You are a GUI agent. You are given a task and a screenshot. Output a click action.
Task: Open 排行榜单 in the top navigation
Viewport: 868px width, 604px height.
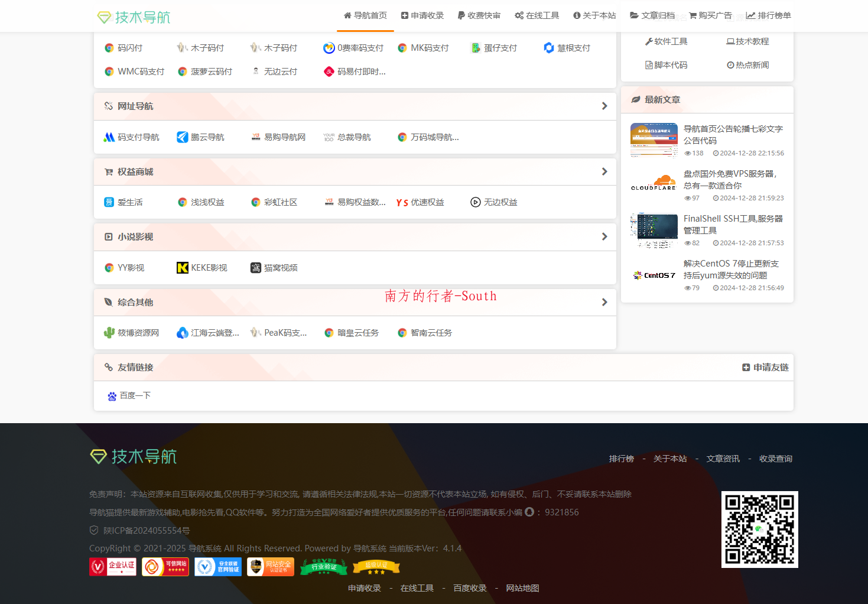(768, 15)
